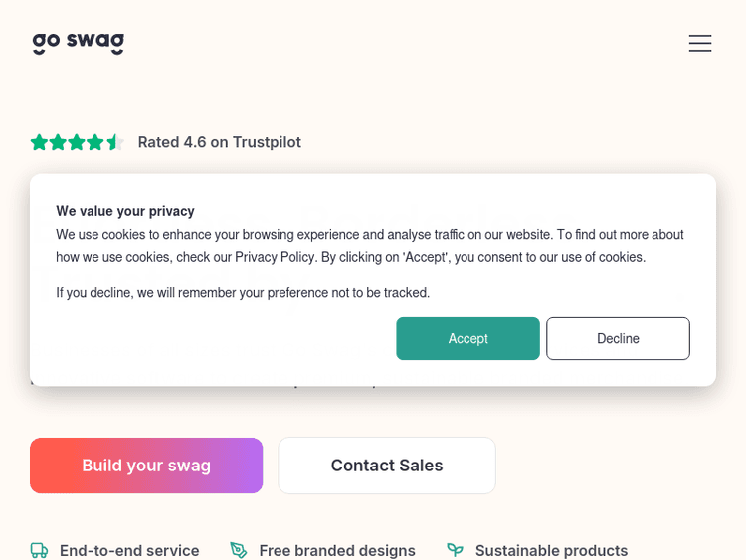Click the End-to-end service label
This screenshot has width=746, height=560.
129,550
